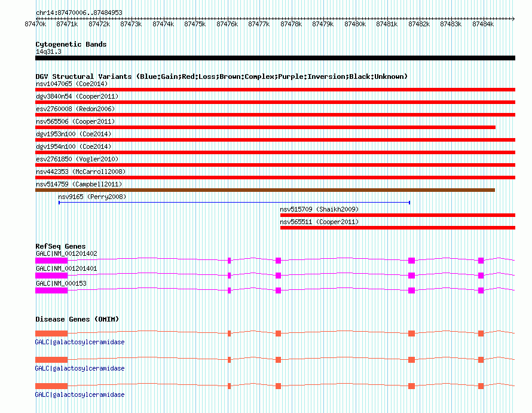Click the large orange exon of first OMIM gene
The height and width of the screenshot is (413, 532).
point(51,334)
